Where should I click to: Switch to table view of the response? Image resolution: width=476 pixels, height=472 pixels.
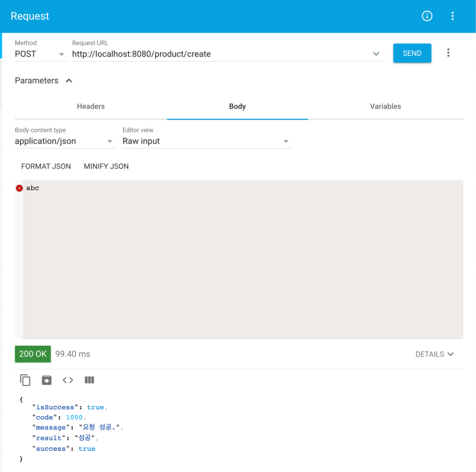pyautogui.click(x=89, y=380)
